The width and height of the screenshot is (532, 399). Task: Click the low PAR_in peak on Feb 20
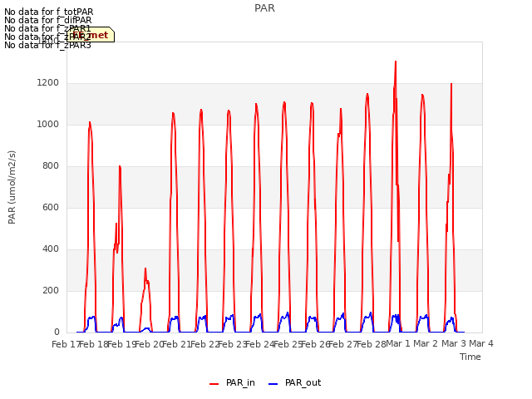coord(145,269)
